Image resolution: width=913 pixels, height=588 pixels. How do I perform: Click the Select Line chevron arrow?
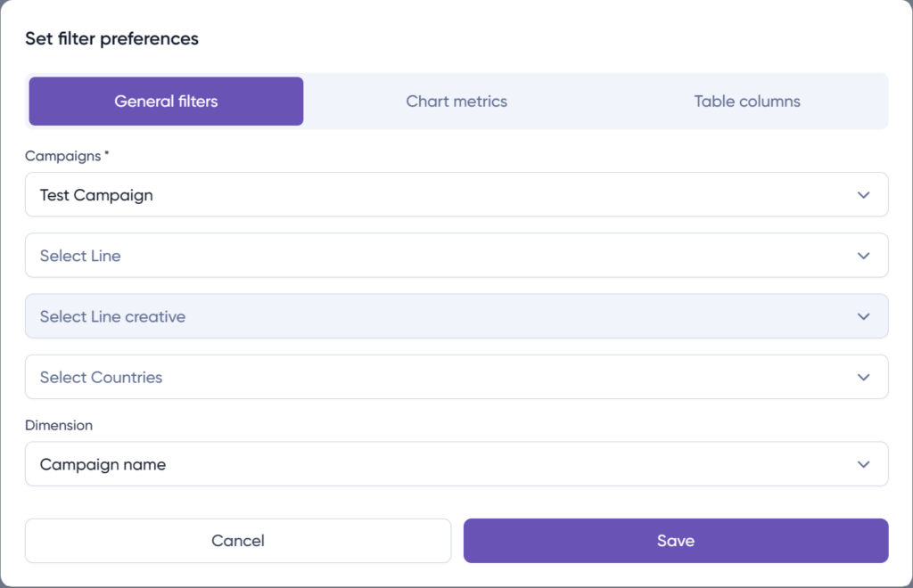(x=862, y=256)
